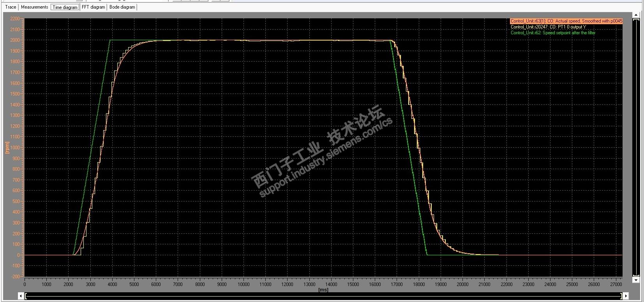Click the 2200 label on the rpm axis

15,19
